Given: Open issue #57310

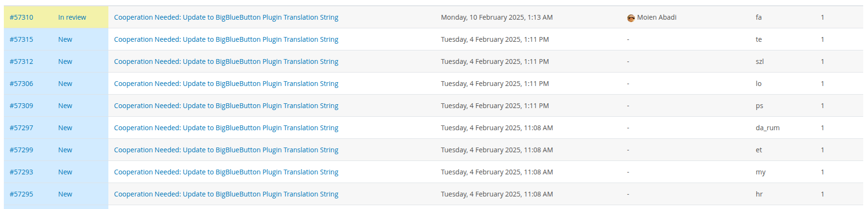Looking at the screenshot, I should point(22,17).
